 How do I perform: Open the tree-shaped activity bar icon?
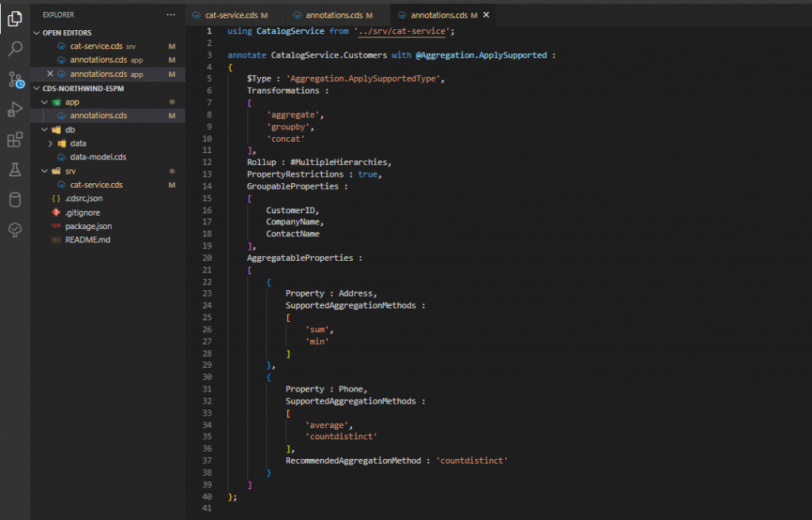pos(15,229)
